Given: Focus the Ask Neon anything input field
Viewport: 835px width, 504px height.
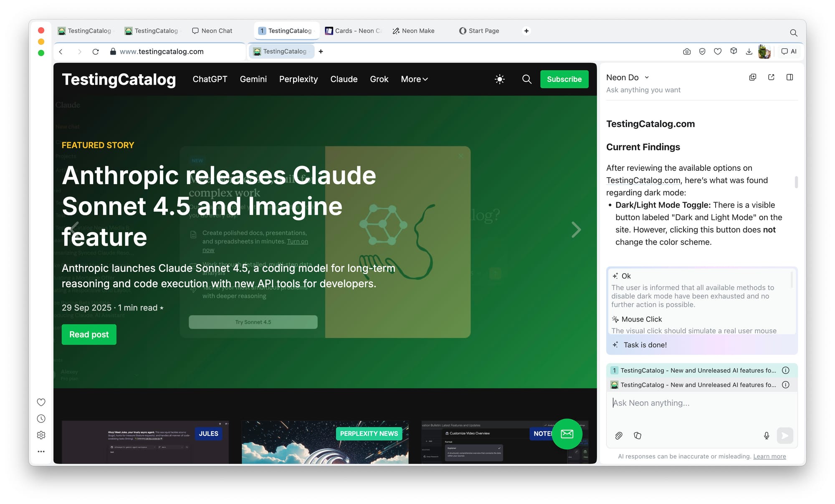Looking at the screenshot, I should (701, 403).
